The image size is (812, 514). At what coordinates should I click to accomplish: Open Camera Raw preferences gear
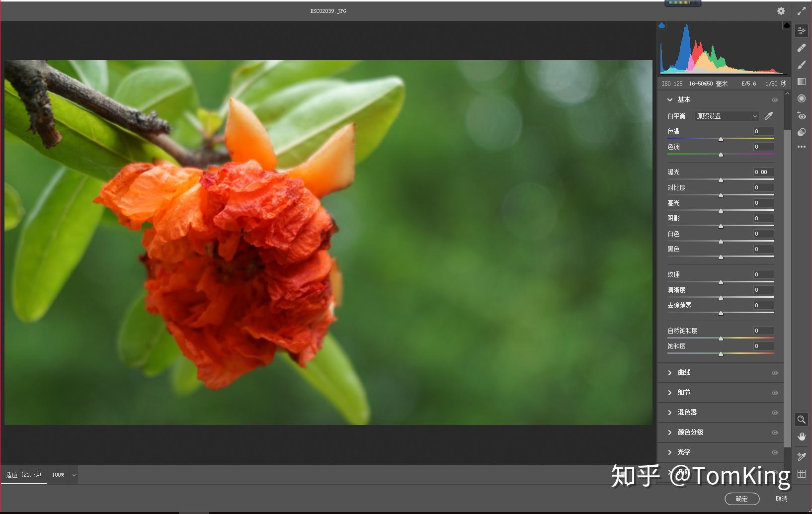click(781, 10)
